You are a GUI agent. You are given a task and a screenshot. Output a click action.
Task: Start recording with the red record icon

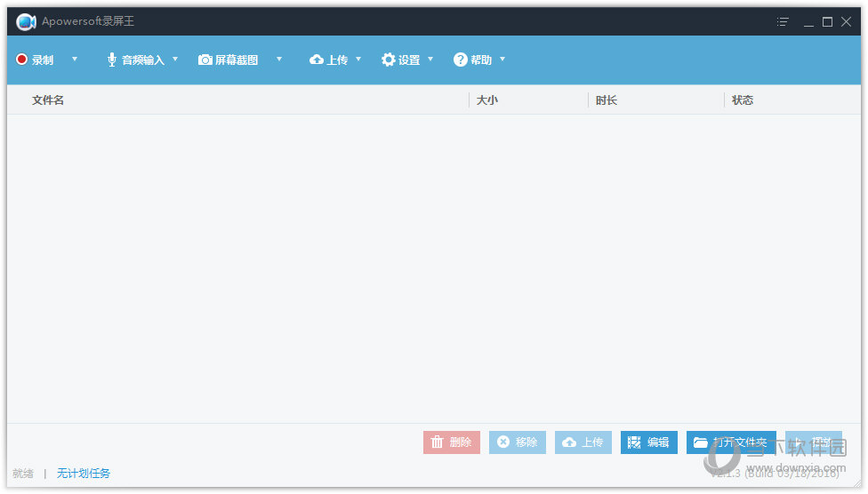point(21,60)
